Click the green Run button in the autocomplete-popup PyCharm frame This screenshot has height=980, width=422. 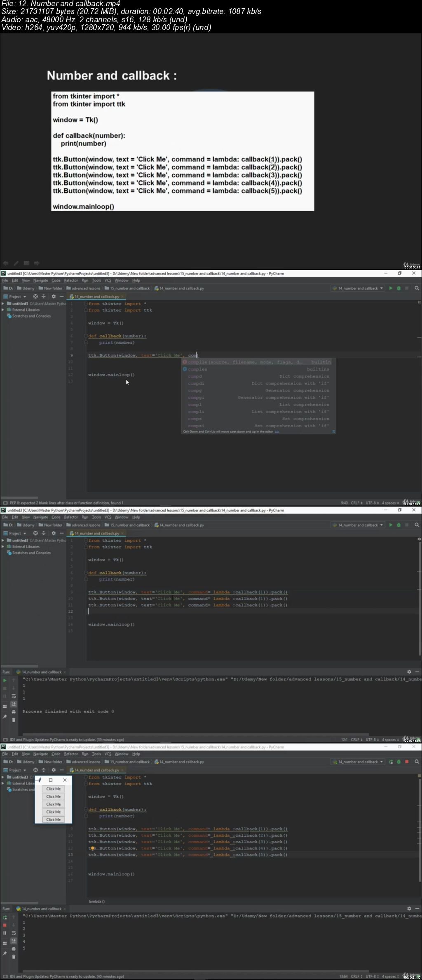tap(391, 288)
